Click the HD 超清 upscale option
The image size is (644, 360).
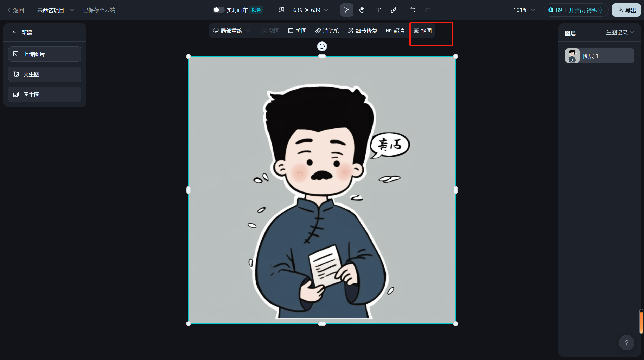point(395,31)
